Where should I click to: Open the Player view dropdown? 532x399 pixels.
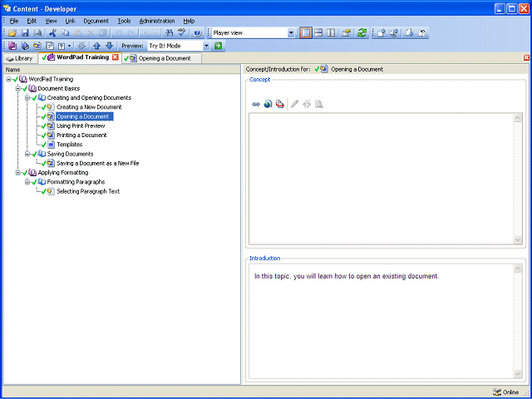[x=291, y=33]
